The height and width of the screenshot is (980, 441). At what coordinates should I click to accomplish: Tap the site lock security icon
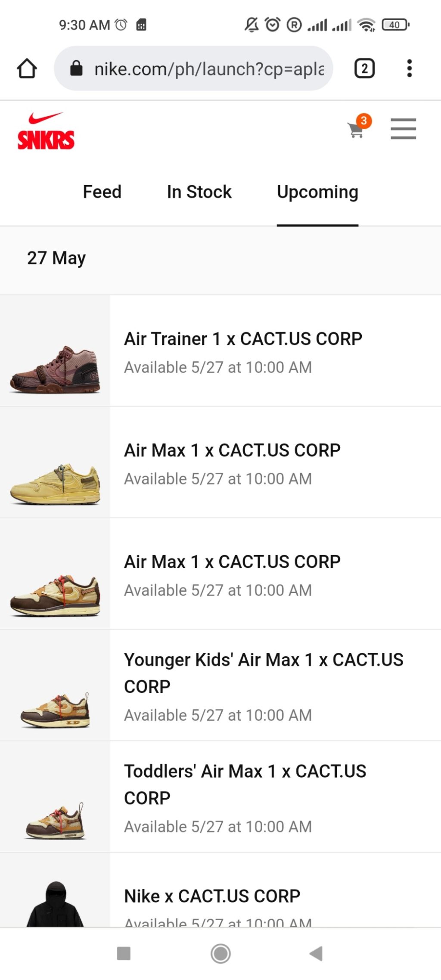77,68
